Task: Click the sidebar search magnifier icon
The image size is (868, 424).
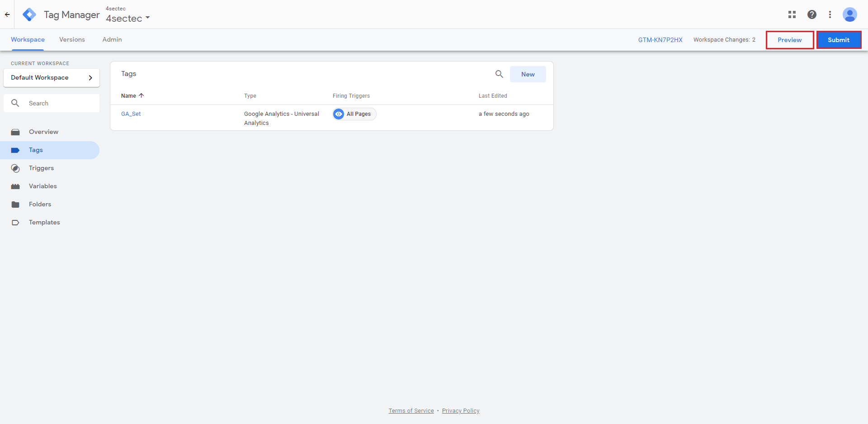Action: click(x=15, y=103)
